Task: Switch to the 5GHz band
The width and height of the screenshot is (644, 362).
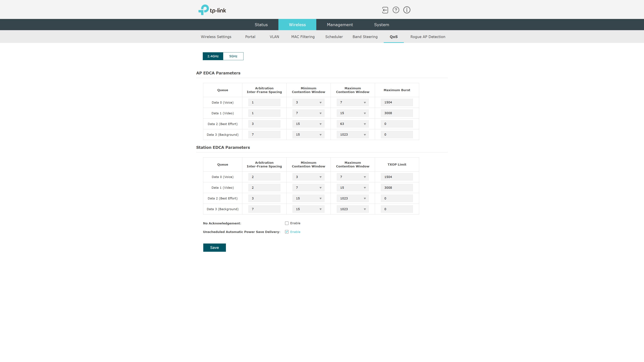Action: coord(233,56)
